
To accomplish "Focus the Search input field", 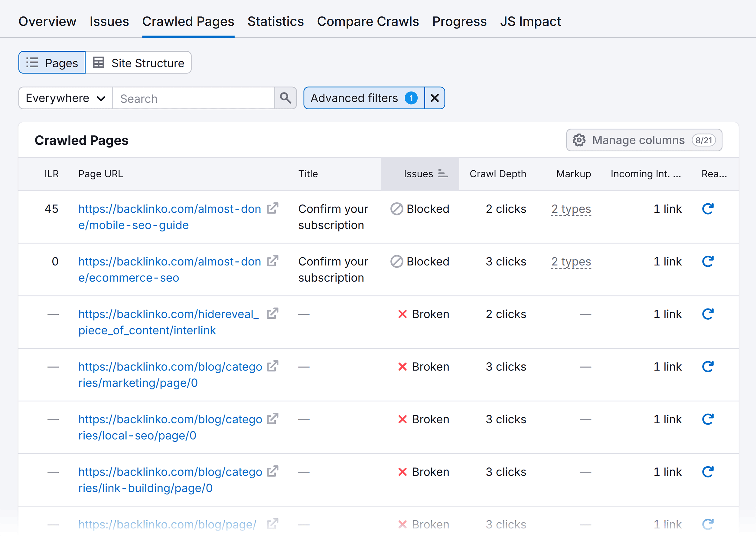I will [x=194, y=98].
